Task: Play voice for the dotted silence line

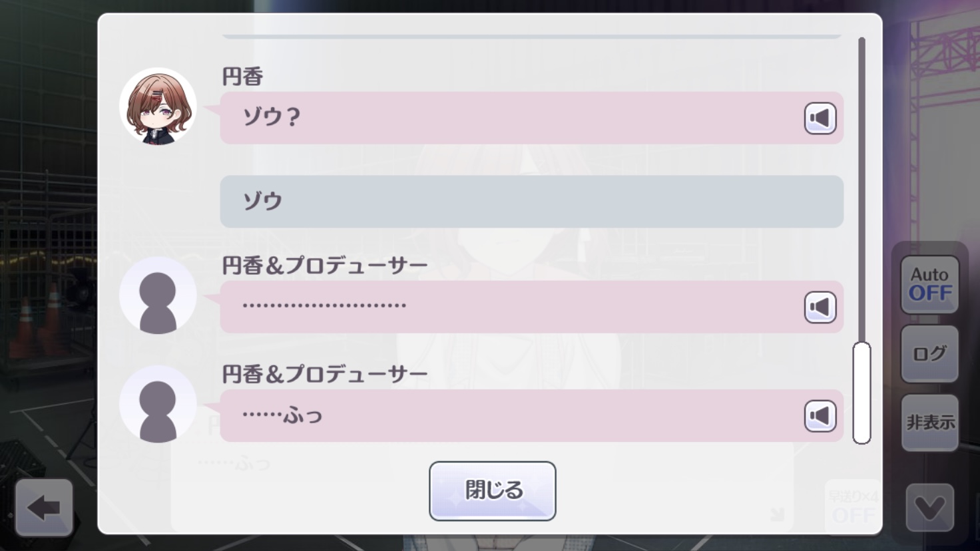Action: 820,307
